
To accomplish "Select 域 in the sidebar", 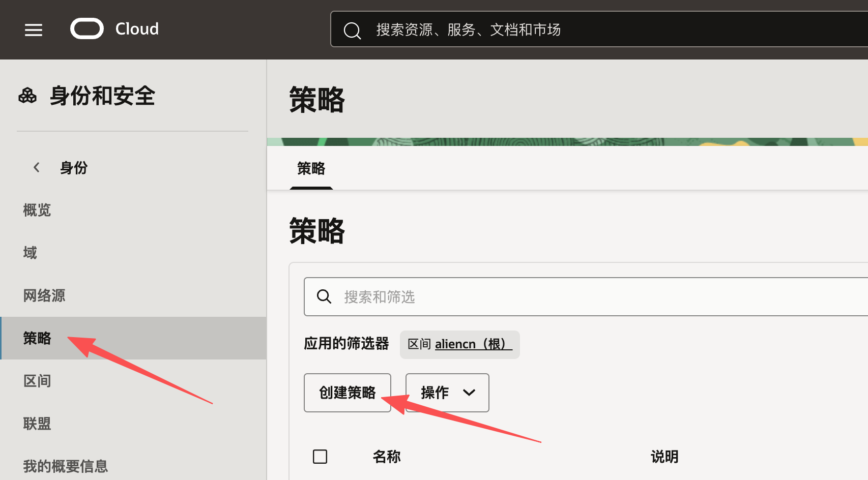I will click(30, 253).
